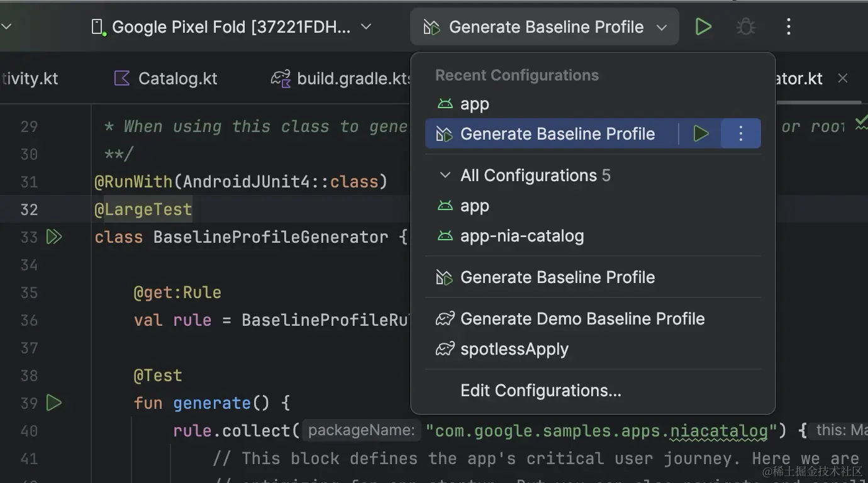Screen dimensions: 868x483
Task: Click the Gradle script icon on build.gradle.kts tab
Action: point(281,79)
